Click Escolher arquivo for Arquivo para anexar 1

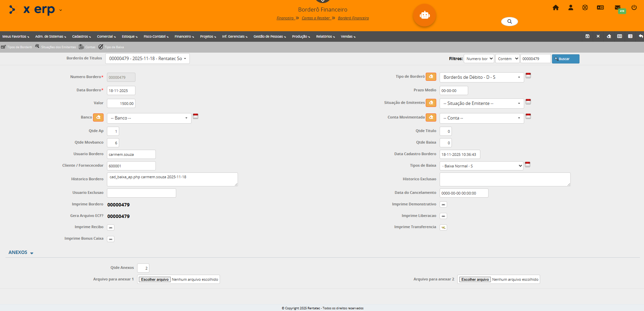[155, 279]
